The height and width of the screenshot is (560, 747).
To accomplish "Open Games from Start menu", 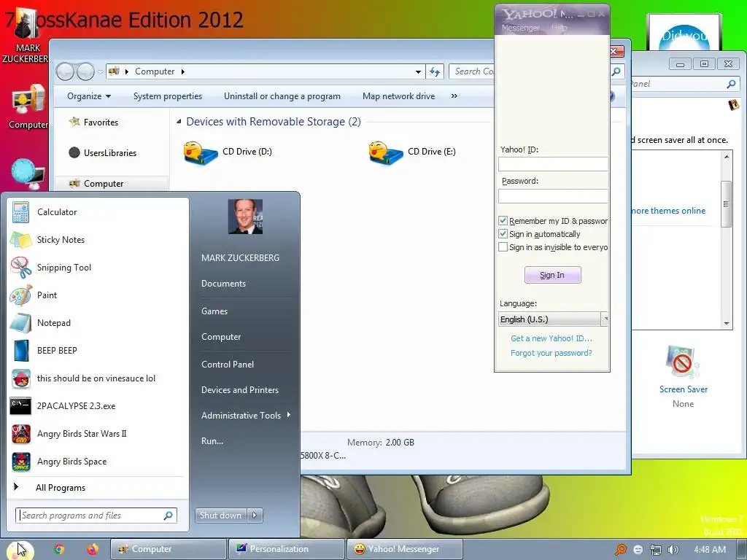I will [214, 311].
